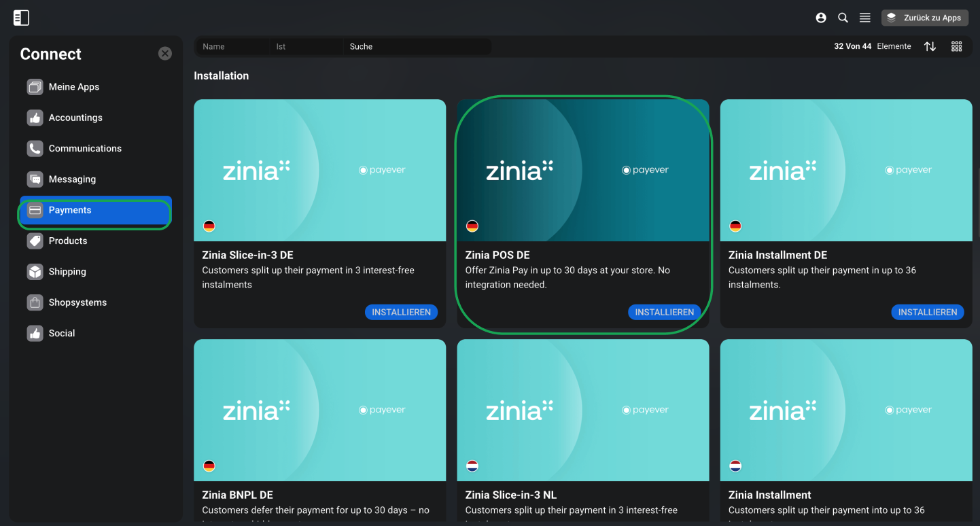This screenshot has height=526, width=980.
Task: Click the Communications phone icon
Action: pos(35,148)
